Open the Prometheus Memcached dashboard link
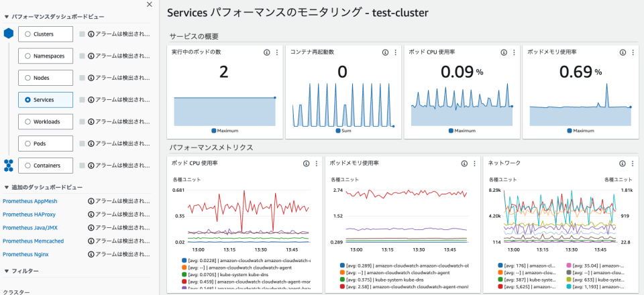The width and height of the screenshot is (644, 295). point(34,241)
